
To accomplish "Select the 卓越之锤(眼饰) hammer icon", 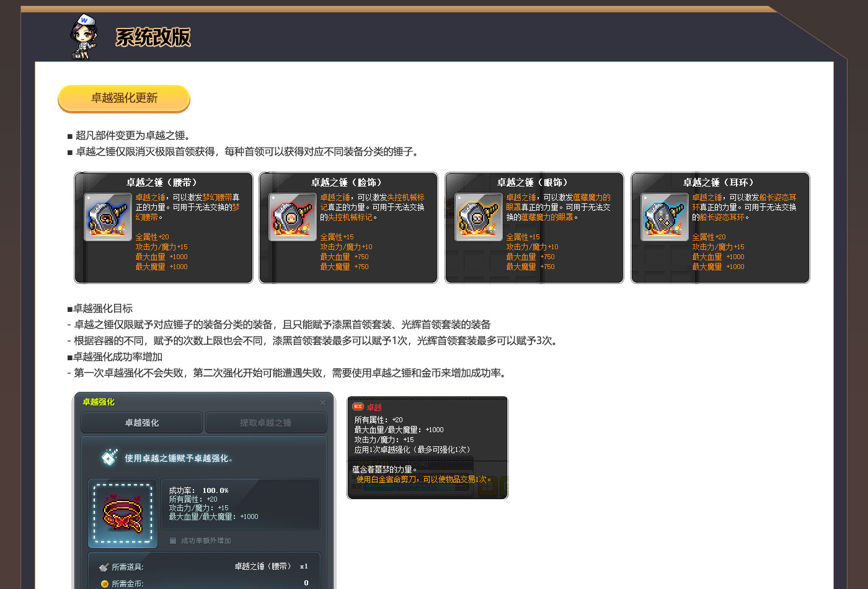I will 479,217.
